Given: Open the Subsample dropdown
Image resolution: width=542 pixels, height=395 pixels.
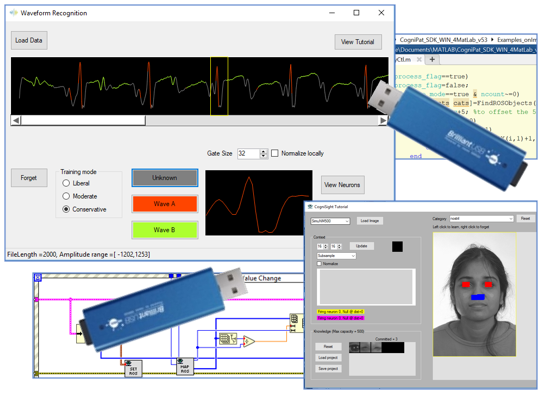Looking at the screenshot, I should (x=336, y=256).
